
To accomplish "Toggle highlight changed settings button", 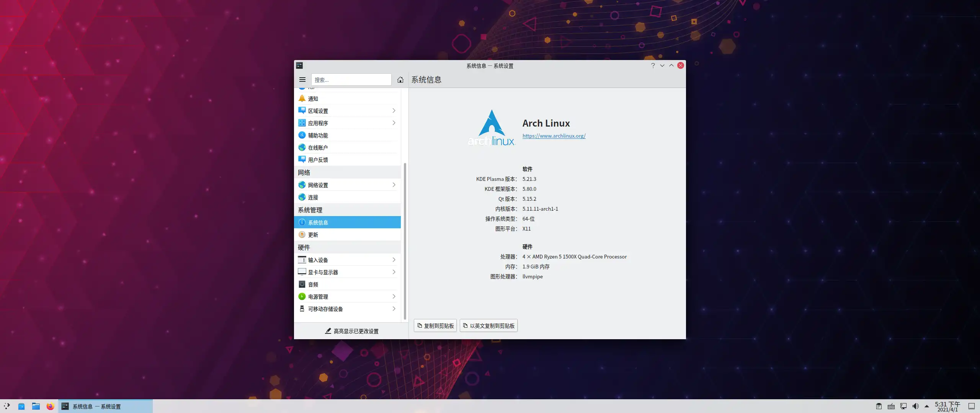I will tap(351, 331).
